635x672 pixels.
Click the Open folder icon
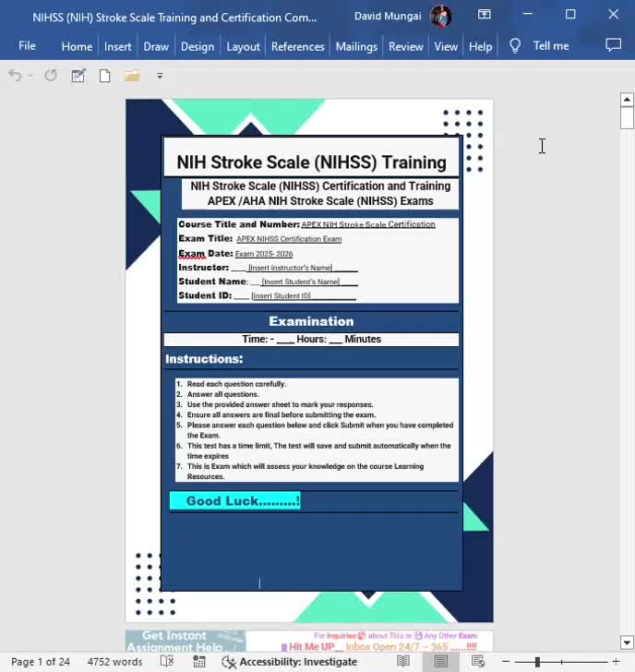(x=132, y=76)
